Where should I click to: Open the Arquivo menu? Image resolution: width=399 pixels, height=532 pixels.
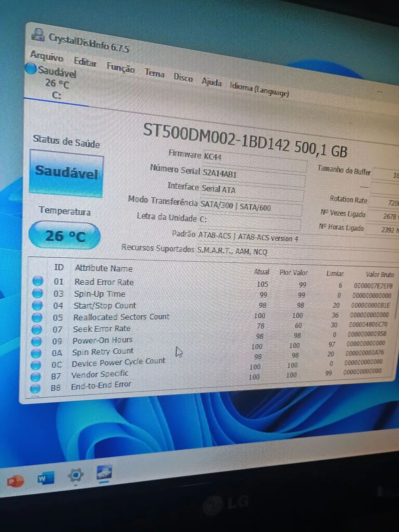click(x=47, y=56)
